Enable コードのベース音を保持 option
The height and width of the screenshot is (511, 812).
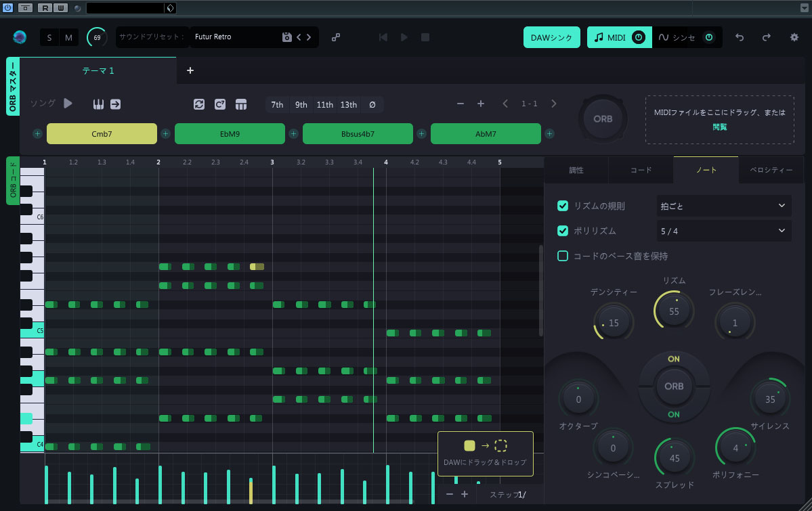coord(562,256)
